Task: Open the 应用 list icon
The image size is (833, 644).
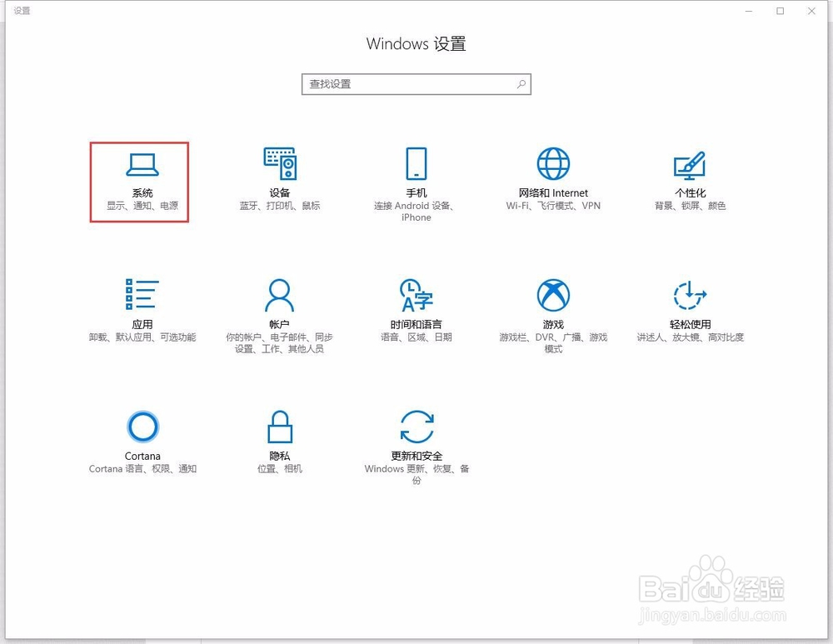Action: pyautogui.click(x=142, y=294)
